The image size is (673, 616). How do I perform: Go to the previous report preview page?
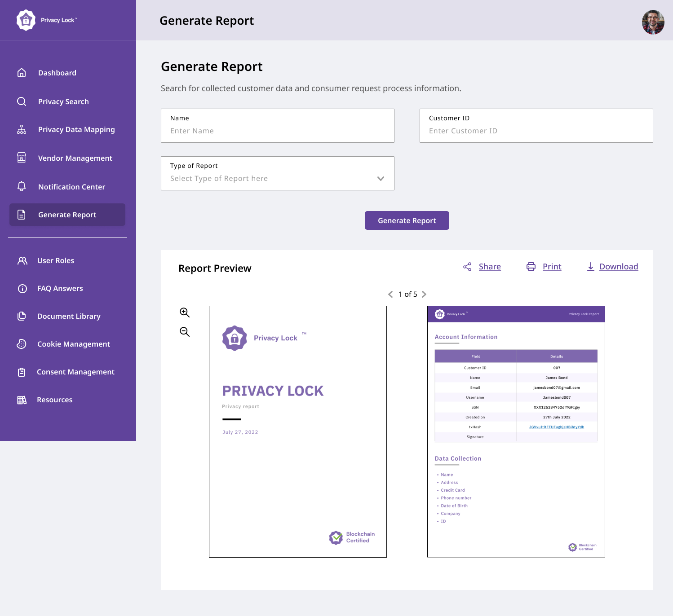(x=390, y=295)
